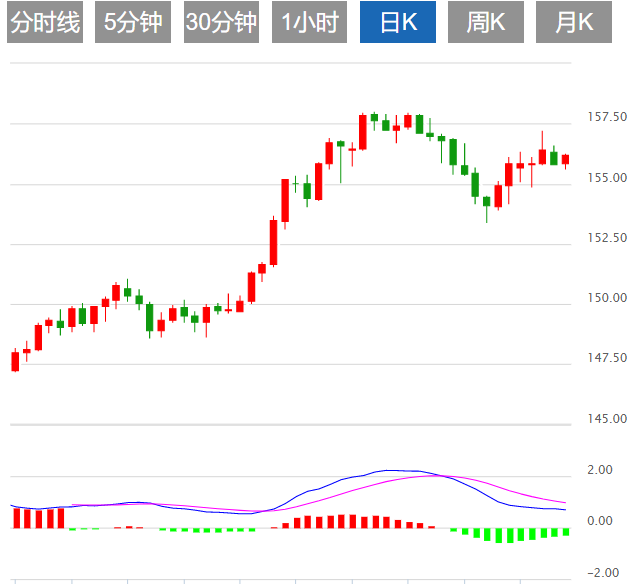Select the 5分钟 interval tab
The image size is (631, 584).
click(133, 22)
